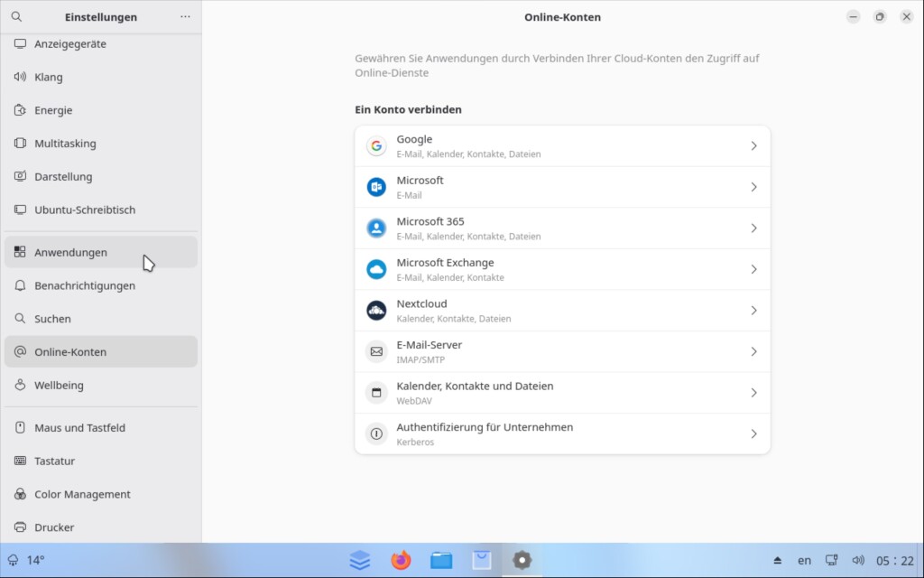Click the network icon in system tray
This screenshot has height=578, width=924.
pos(831,560)
